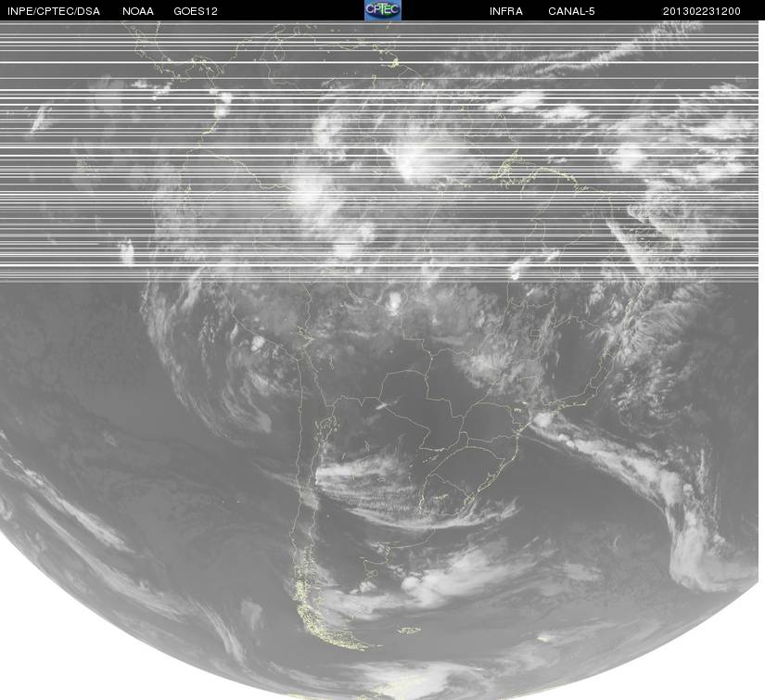Select the INPE/CPTEC/DSA header text
The width and height of the screenshot is (765, 700).
(x=54, y=11)
